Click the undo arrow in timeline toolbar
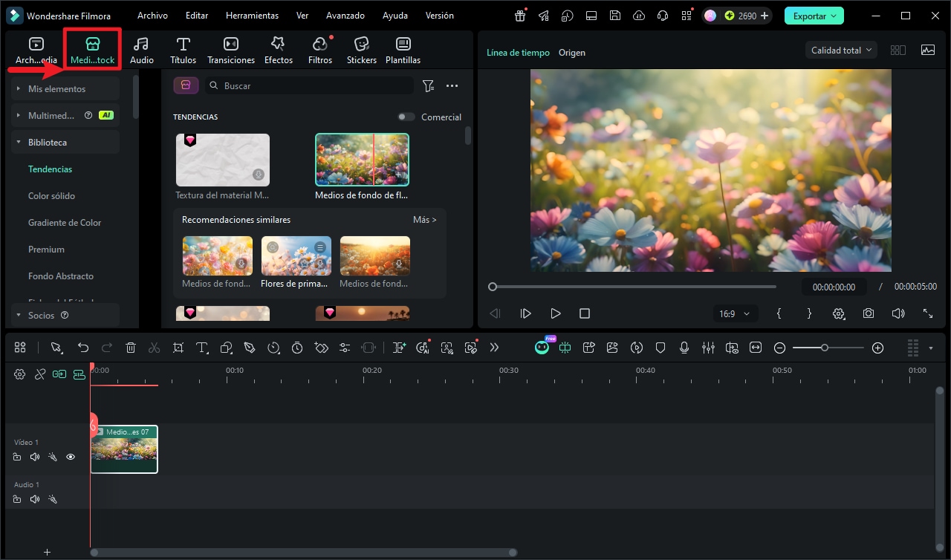 (83, 348)
